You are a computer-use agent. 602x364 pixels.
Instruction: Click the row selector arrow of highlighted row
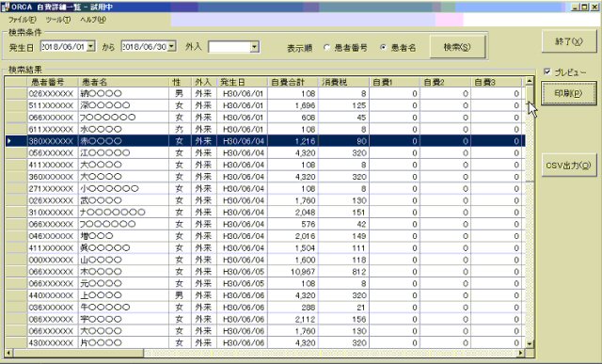coord(9,141)
